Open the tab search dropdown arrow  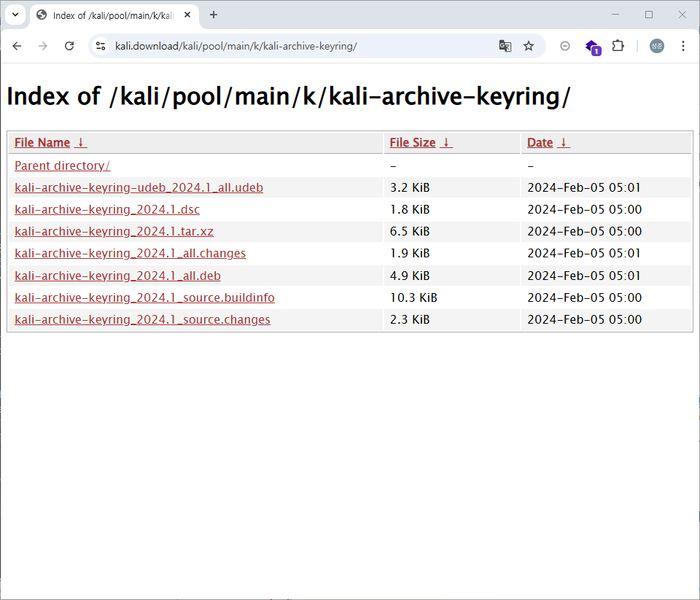(x=15, y=15)
